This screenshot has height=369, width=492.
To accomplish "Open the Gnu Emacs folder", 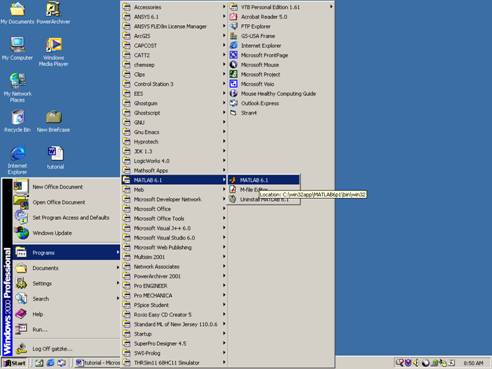I will [174, 132].
